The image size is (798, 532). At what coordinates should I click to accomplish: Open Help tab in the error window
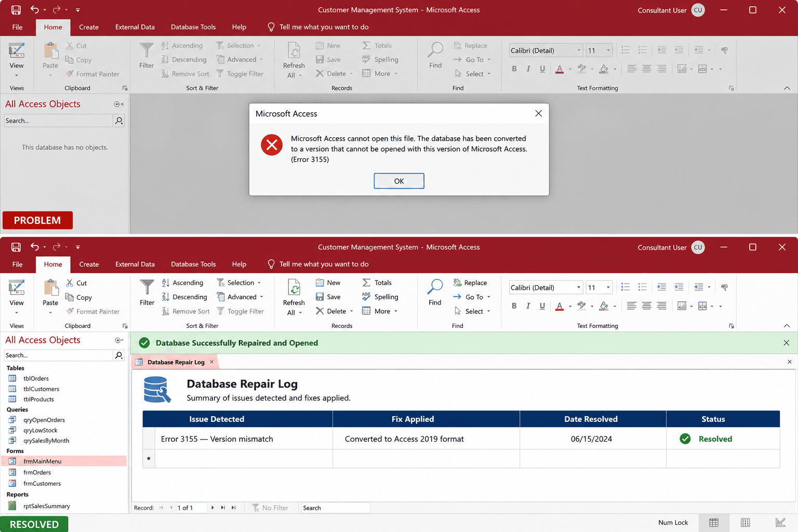pyautogui.click(x=239, y=27)
